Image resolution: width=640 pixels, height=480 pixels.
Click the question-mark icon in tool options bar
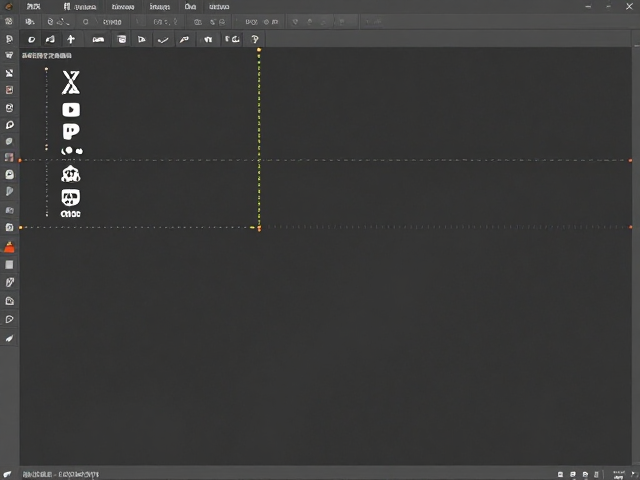click(x=255, y=39)
